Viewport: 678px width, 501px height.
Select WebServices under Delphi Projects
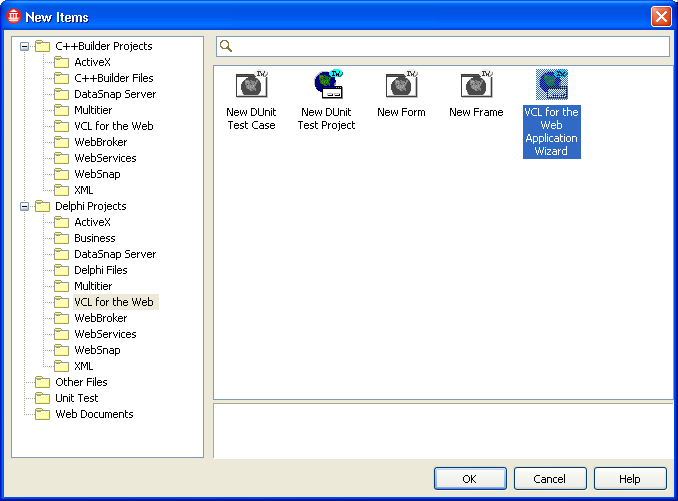[105, 334]
